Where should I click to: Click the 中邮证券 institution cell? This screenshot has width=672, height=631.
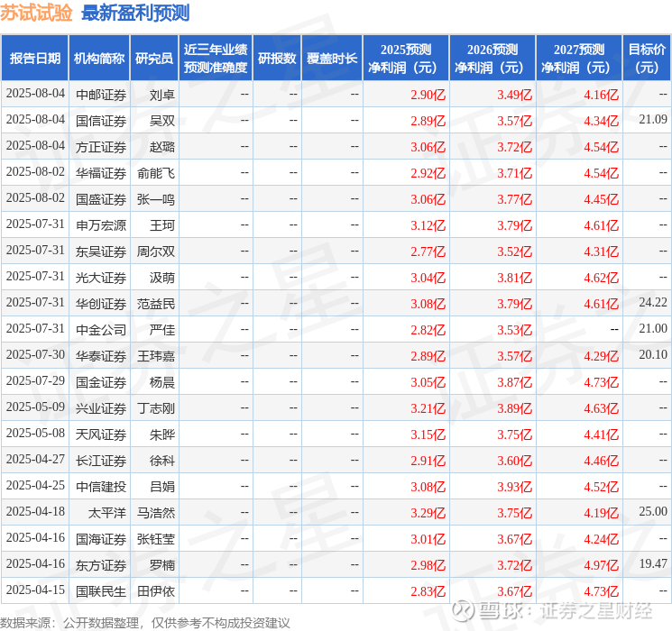pyautogui.click(x=101, y=95)
